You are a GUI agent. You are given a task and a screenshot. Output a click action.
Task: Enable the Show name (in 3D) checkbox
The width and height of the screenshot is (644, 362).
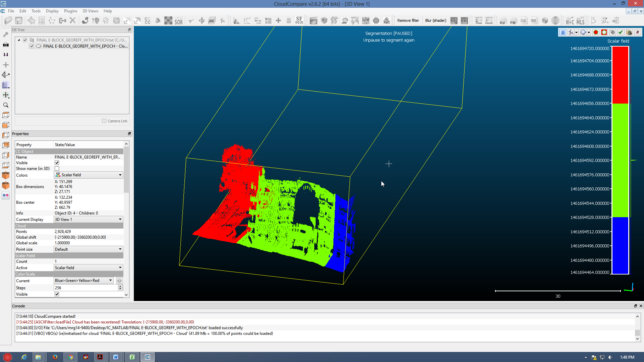pos(57,169)
